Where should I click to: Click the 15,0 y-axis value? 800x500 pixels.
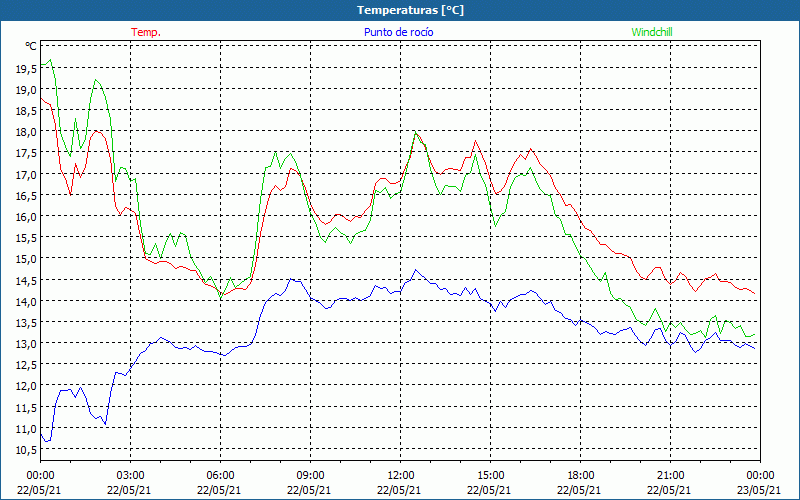(x=26, y=260)
